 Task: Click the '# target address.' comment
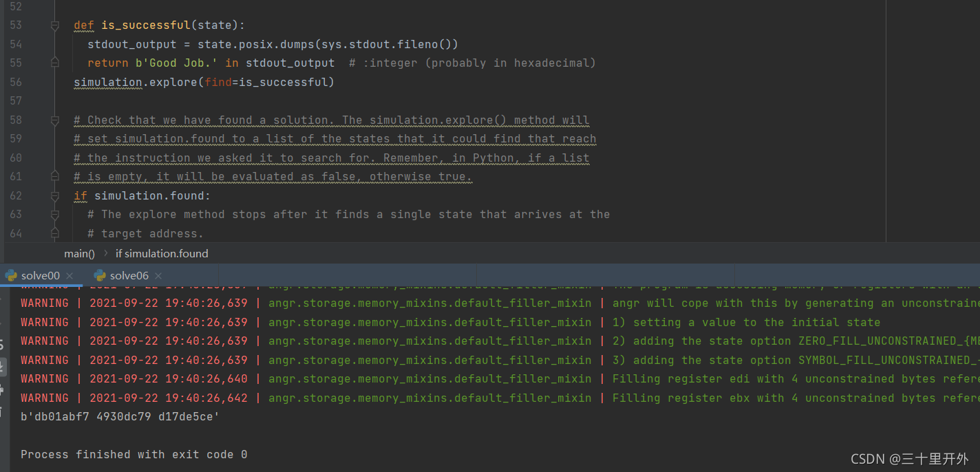(146, 234)
